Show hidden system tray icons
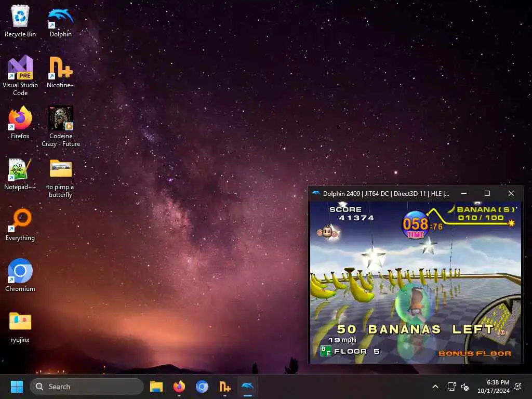The height and width of the screenshot is (399, 532). coord(435,387)
